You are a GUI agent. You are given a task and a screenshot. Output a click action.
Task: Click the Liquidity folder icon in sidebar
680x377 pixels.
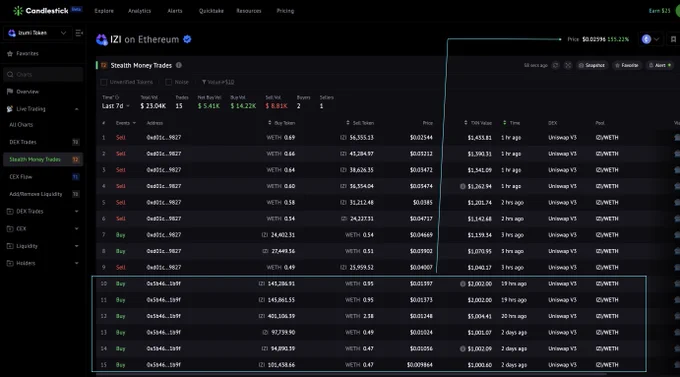[x=10, y=246]
